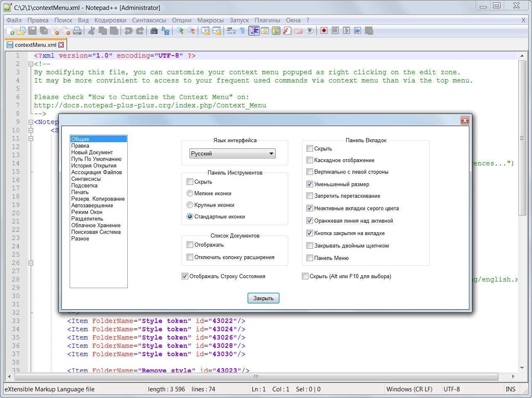This screenshot has width=532, height=398.
Task: Collapse the comment fold at line 2
Action: pyautogui.click(x=31, y=64)
